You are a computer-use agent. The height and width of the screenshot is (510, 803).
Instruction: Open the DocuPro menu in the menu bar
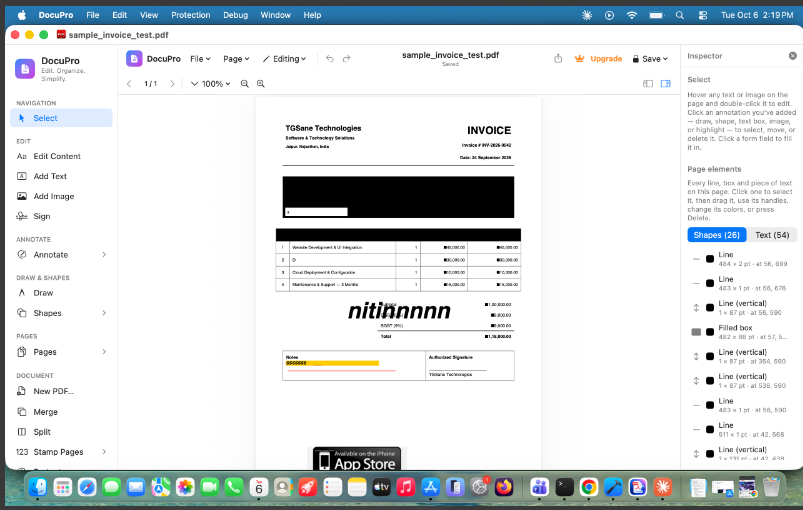pyautogui.click(x=56, y=15)
